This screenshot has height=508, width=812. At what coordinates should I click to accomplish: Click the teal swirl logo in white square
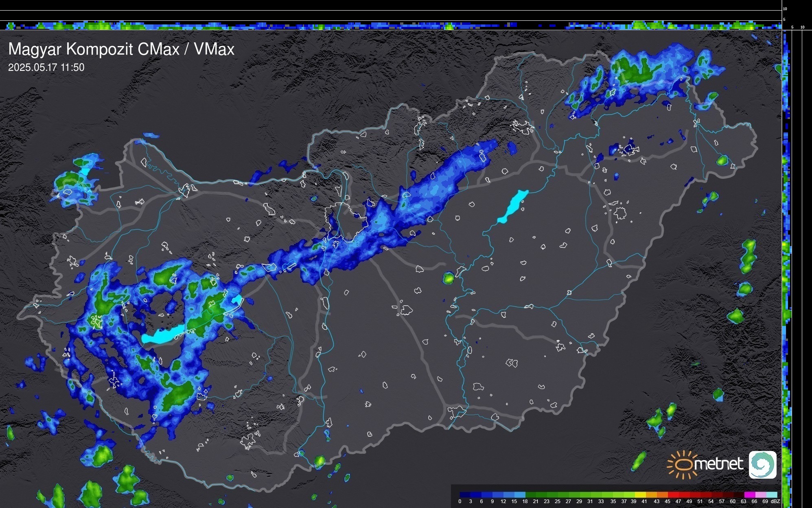point(762,464)
